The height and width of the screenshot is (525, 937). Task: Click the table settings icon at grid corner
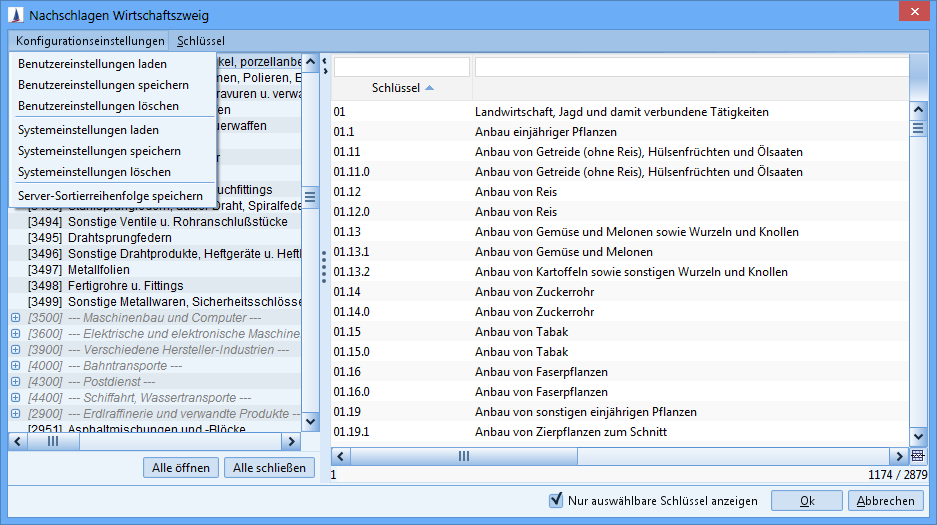coord(918,456)
